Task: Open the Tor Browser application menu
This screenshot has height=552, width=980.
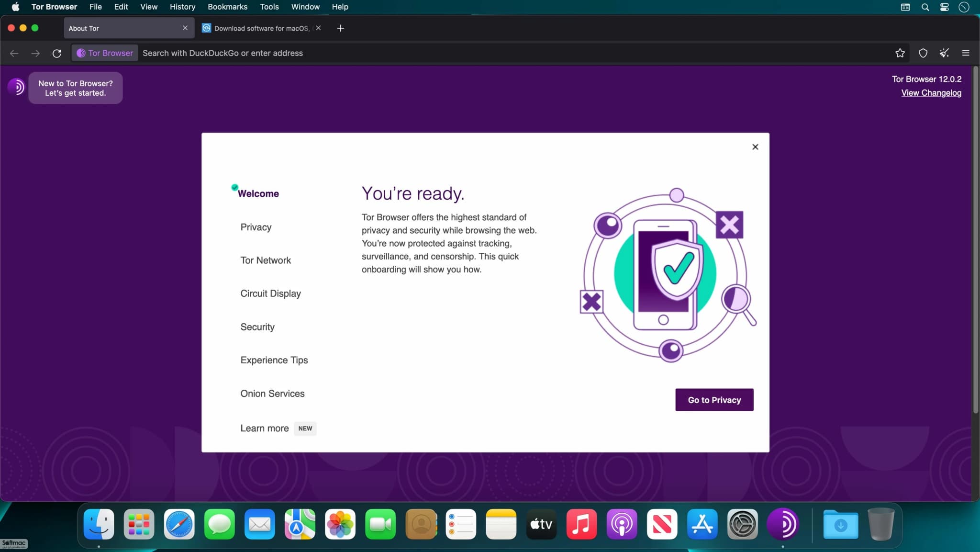Action: coord(54,7)
